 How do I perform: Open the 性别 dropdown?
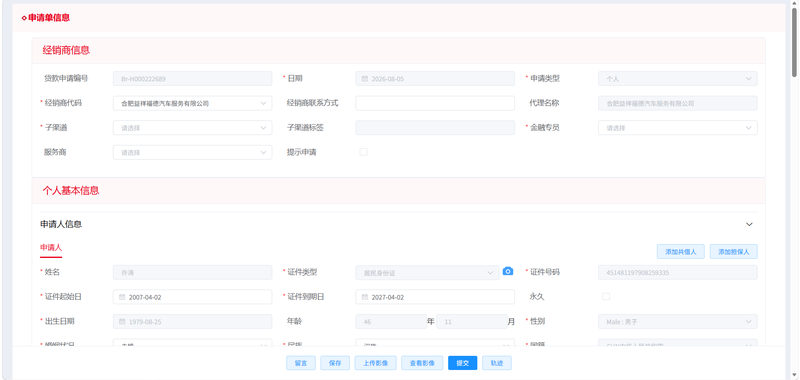[x=678, y=321]
